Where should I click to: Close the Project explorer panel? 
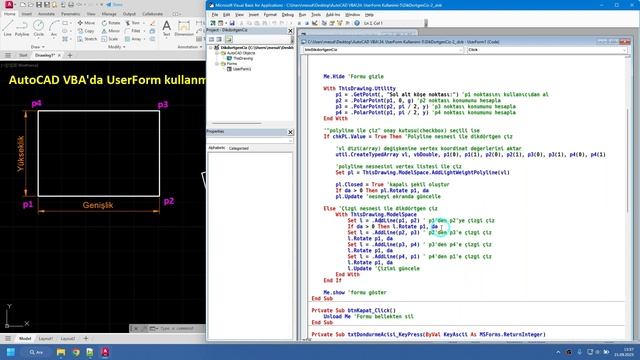point(290,31)
